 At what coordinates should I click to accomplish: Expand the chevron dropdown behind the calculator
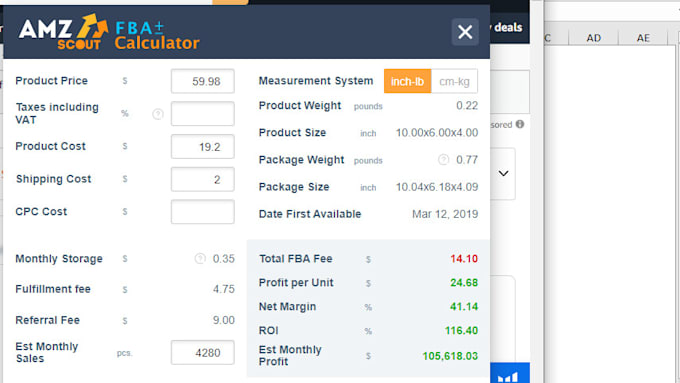click(x=503, y=173)
